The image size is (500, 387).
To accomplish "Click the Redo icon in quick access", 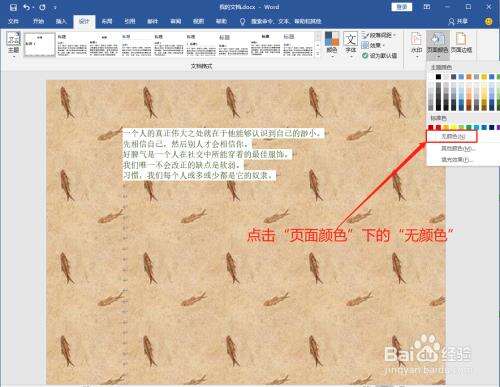I will (x=42, y=7).
